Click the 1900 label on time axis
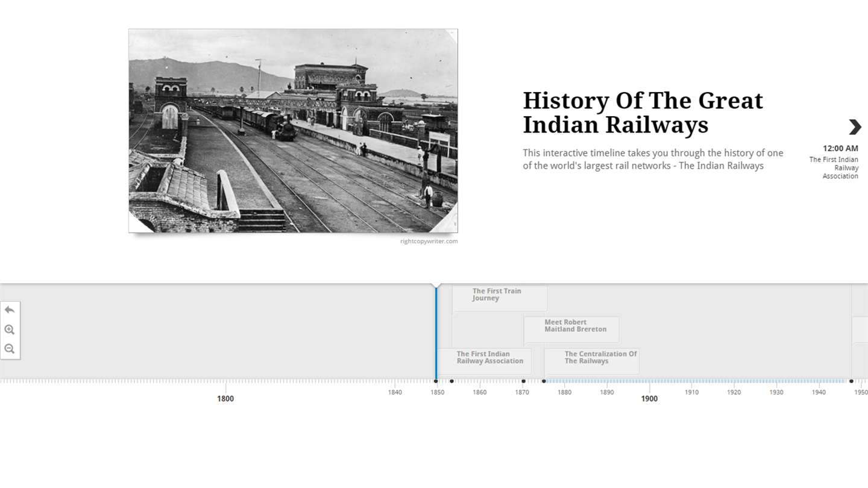This screenshot has height=488, width=868. [x=649, y=398]
